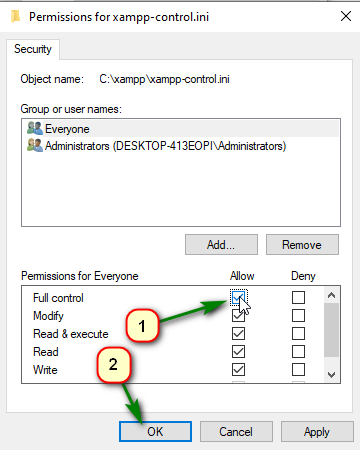360x450 pixels.
Task: Click permissions list scroll up arrow
Action: (331, 295)
